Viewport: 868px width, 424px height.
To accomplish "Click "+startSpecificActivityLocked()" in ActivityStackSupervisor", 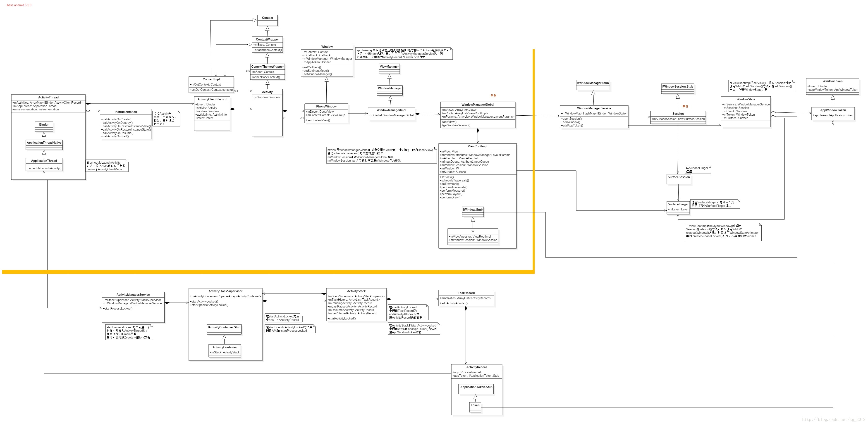I will 209,305.
